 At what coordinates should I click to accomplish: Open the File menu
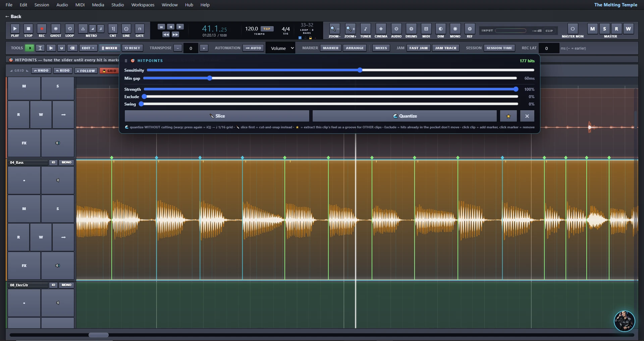(x=9, y=5)
